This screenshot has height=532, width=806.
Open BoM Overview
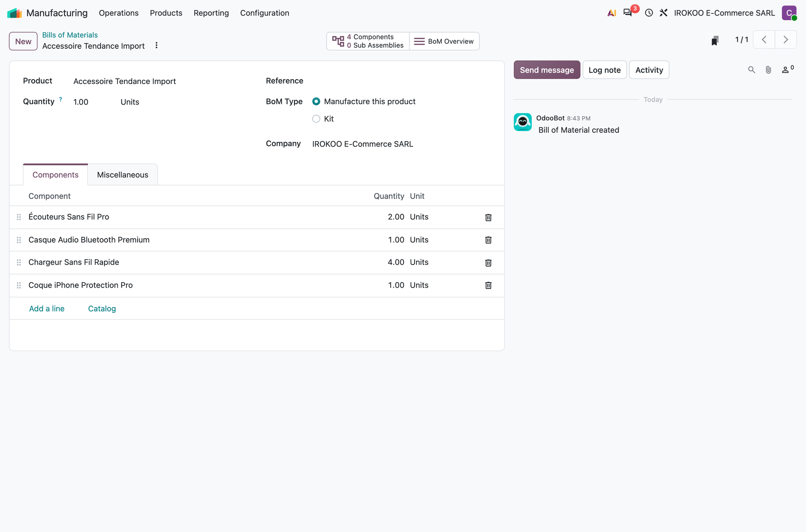pos(444,41)
